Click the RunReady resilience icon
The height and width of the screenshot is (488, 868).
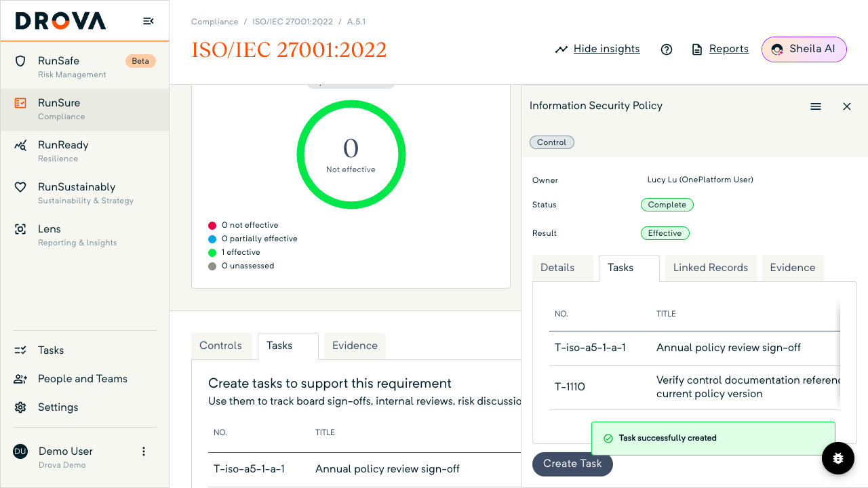point(20,145)
